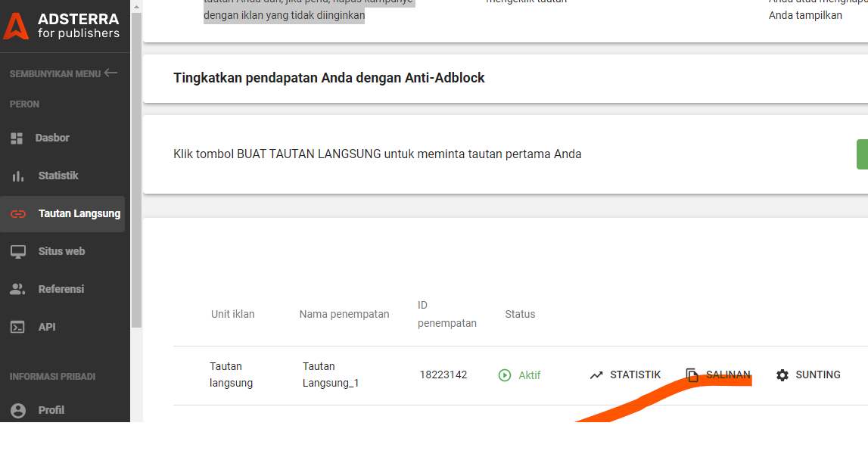Click the 'Klik tombol BUAT TAUTAN LANGSUNG' text
This screenshot has width=868, height=460.
click(x=377, y=154)
